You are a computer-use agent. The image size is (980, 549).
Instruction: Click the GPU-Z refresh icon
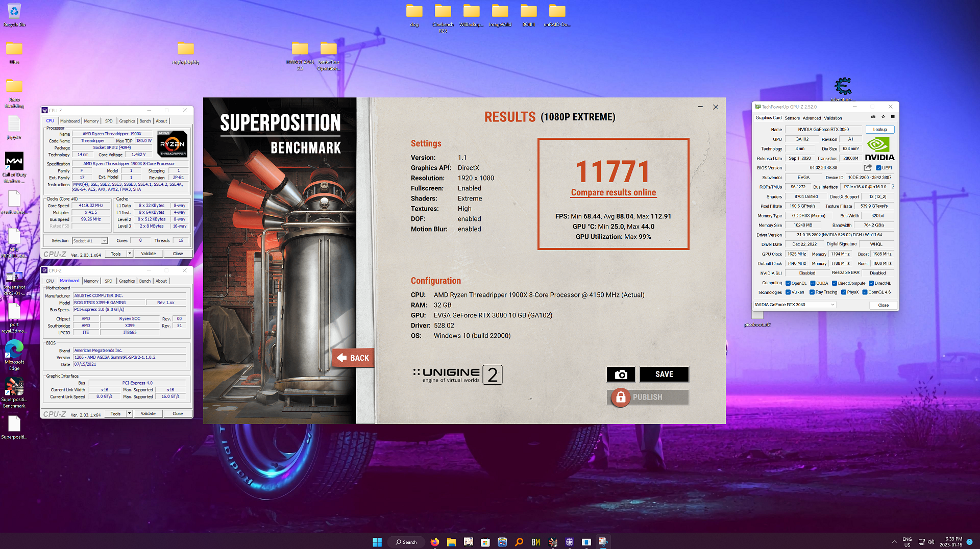883,117
